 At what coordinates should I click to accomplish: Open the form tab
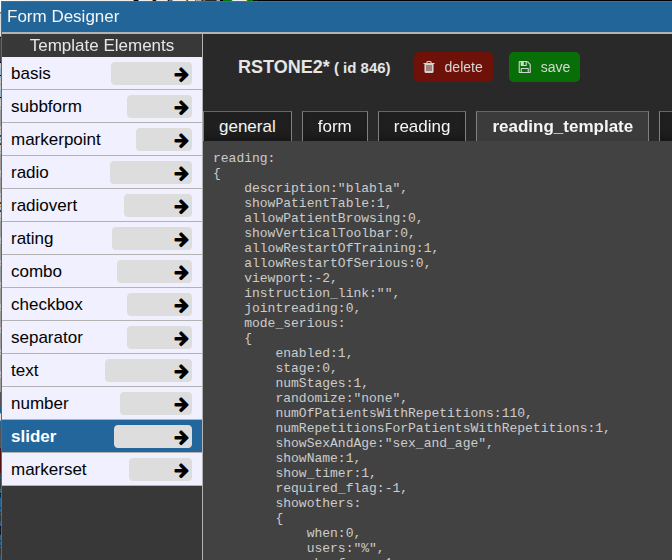pos(334,126)
